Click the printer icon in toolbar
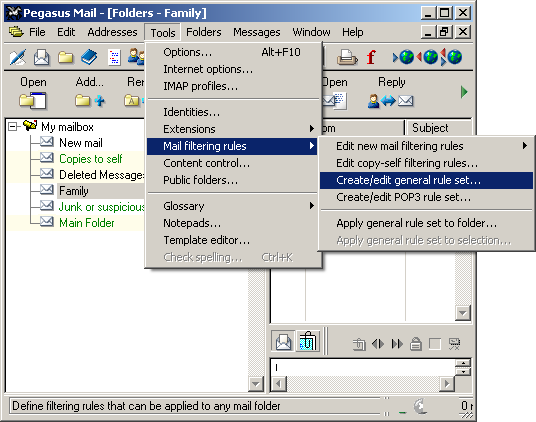The height and width of the screenshot is (422, 536). pyautogui.click(x=347, y=57)
